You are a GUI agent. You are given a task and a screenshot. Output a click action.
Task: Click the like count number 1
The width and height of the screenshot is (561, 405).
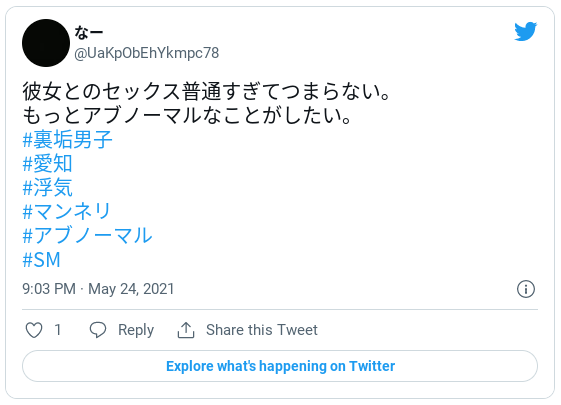pyautogui.click(x=58, y=330)
